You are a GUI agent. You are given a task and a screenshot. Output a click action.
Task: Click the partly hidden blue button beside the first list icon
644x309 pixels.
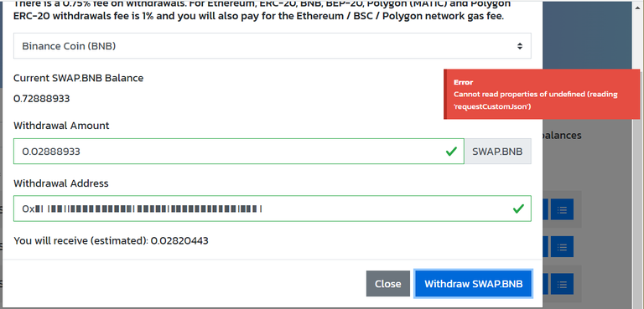[x=545, y=209]
